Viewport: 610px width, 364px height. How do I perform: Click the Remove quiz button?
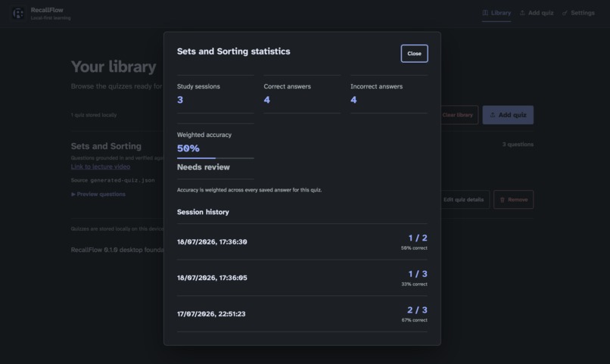click(x=514, y=200)
